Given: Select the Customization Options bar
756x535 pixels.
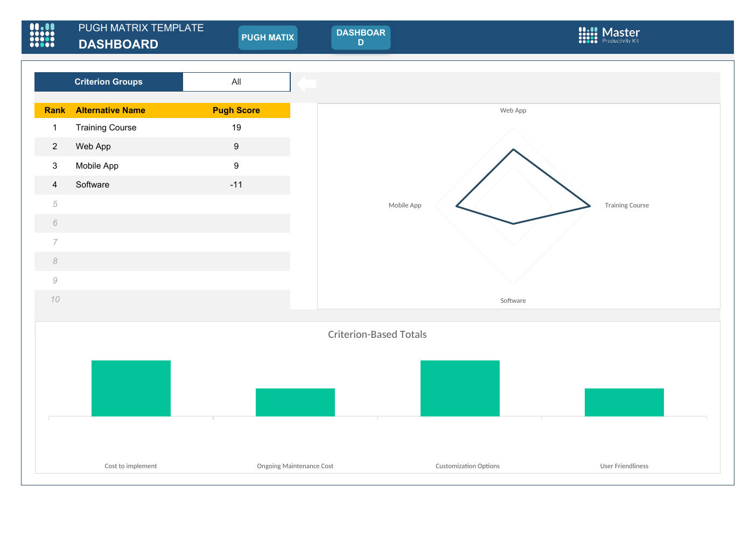Looking at the screenshot, I should click(460, 388).
